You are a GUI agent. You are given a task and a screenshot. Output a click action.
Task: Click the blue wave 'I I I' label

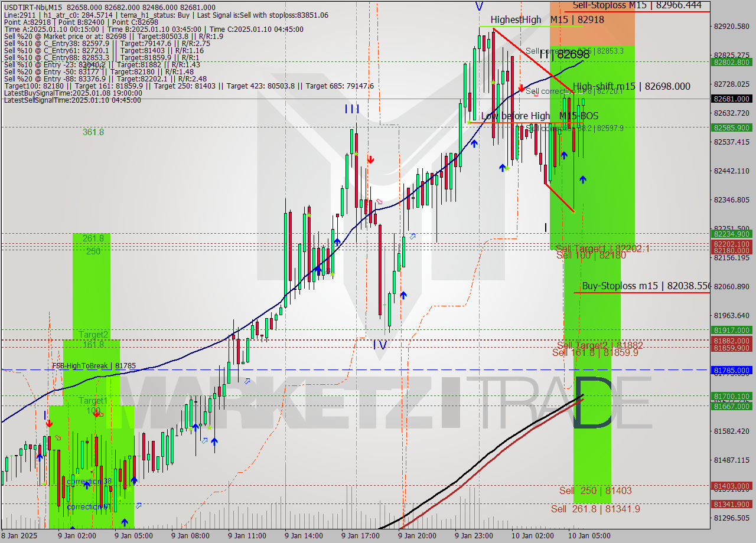pyautogui.click(x=351, y=109)
